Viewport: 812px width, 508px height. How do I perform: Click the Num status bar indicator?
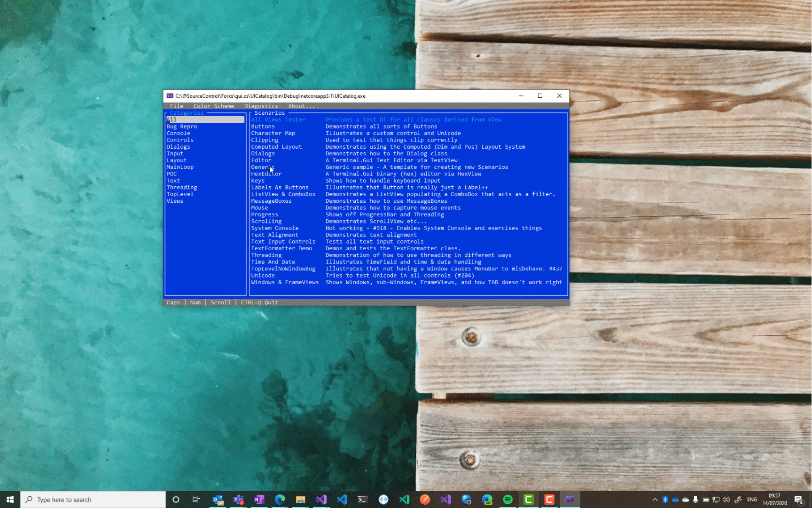click(195, 302)
